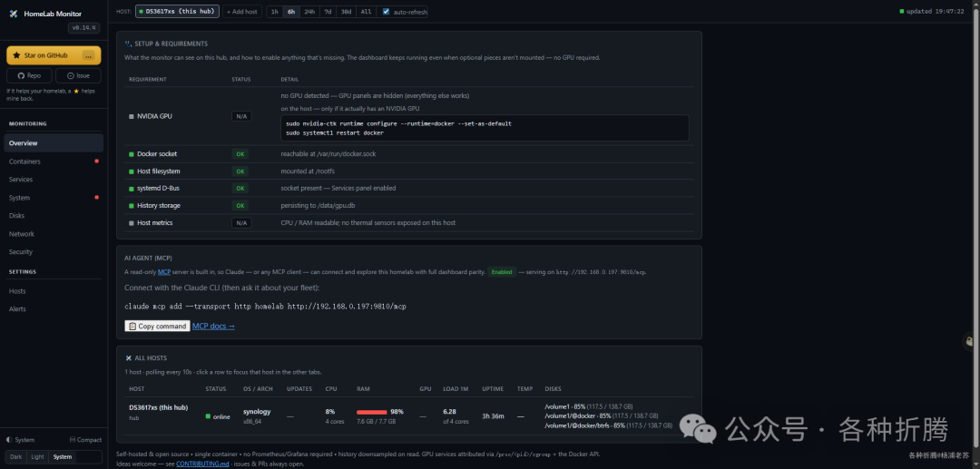Viewport: 980px width, 469px height.
Task: Click the star icon on Star on GitHub
Action: pos(17,55)
